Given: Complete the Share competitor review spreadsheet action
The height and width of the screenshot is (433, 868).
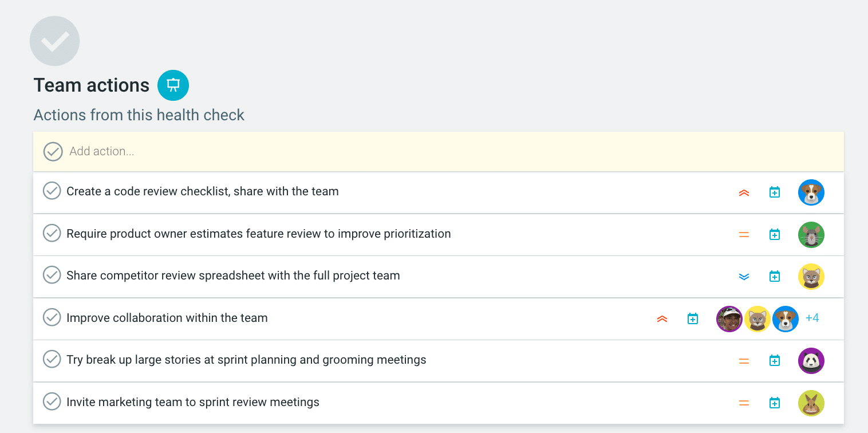Looking at the screenshot, I should pyautogui.click(x=52, y=275).
